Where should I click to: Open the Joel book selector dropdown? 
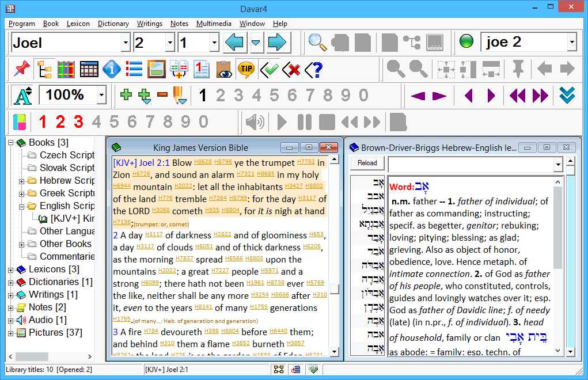click(x=126, y=43)
